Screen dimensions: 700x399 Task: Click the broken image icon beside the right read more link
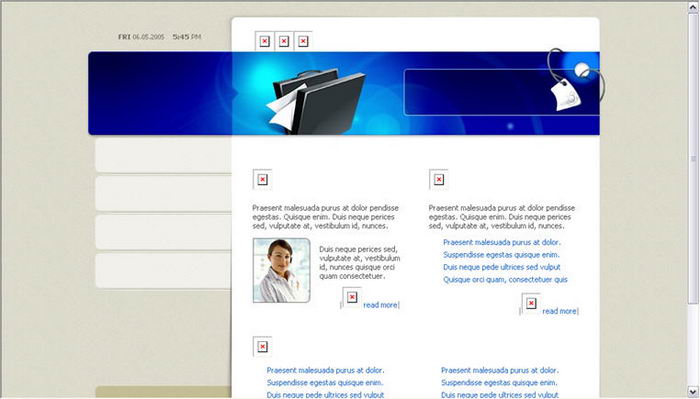(531, 303)
